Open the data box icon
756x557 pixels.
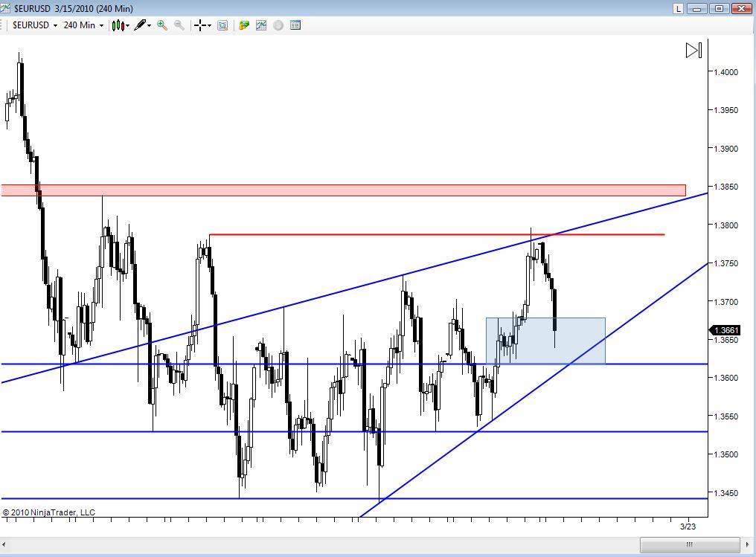coord(222,25)
